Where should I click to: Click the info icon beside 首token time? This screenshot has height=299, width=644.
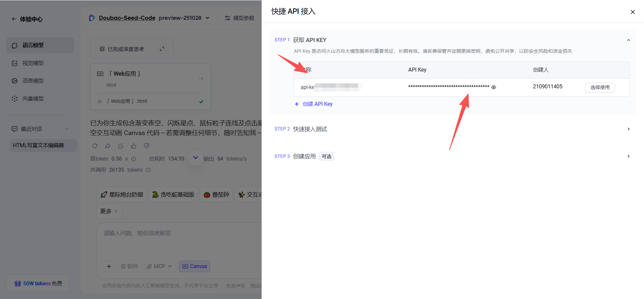click(133, 159)
